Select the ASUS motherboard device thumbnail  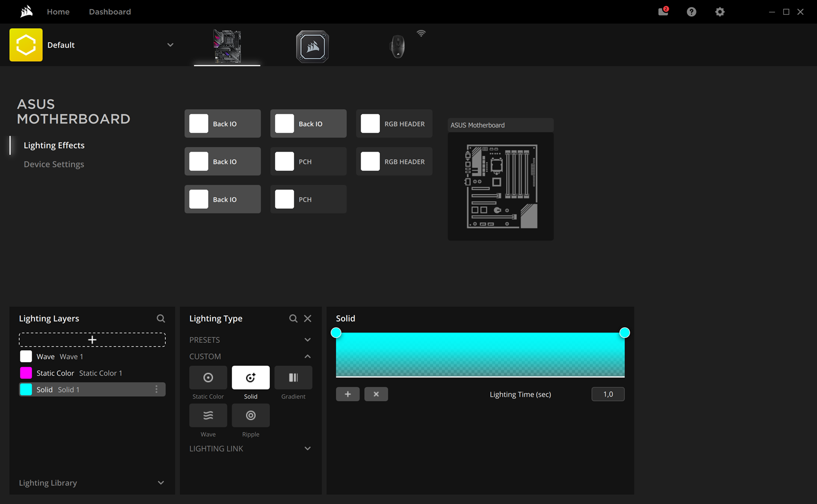pyautogui.click(x=227, y=46)
